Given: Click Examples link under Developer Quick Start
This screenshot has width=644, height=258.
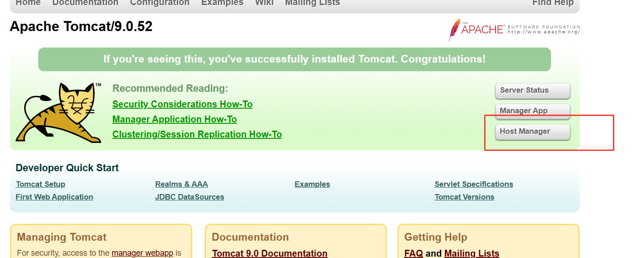Looking at the screenshot, I should coord(312,184).
